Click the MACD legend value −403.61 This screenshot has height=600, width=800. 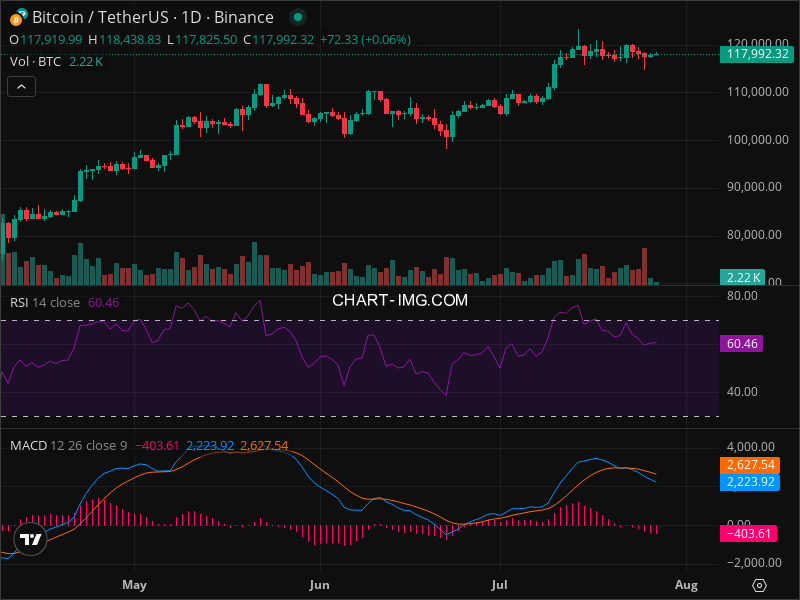pyautogui.click(x=157, y=445)
